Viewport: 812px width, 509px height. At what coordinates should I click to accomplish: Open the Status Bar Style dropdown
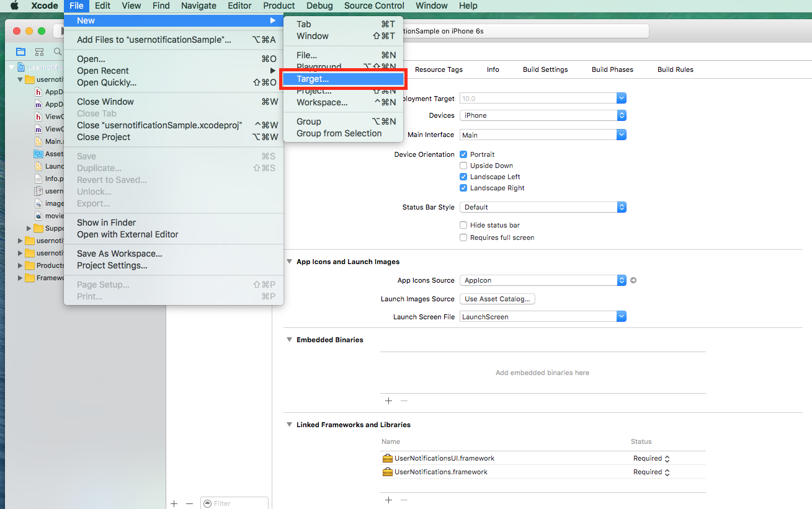pos(543,207)
